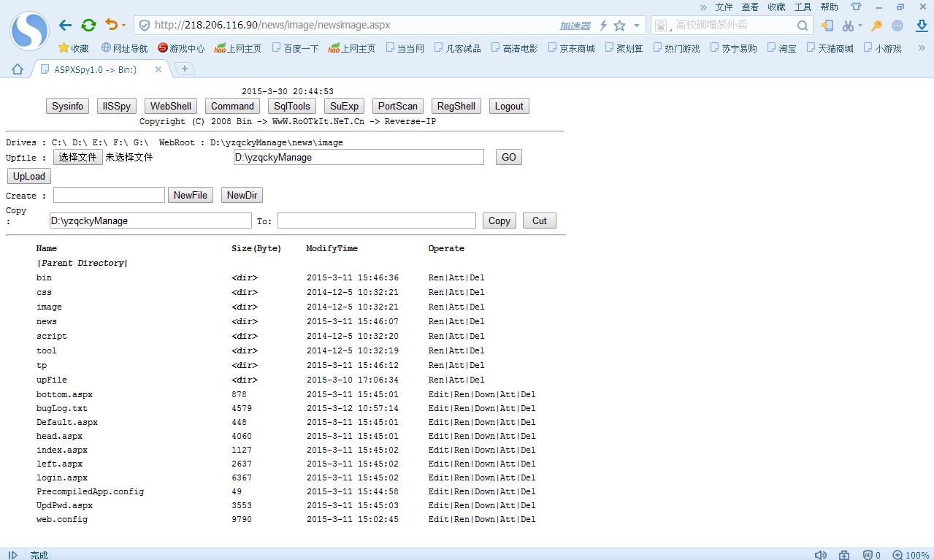This screenshot has width=934, height=560.
Task: Click the WebShell button
Action: [x=171, y=106]
